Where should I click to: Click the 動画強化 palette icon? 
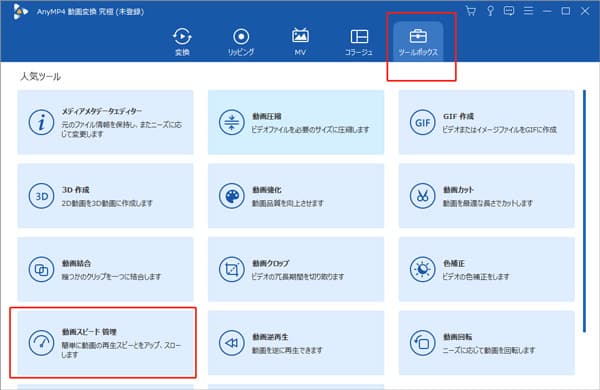(232, 196)
